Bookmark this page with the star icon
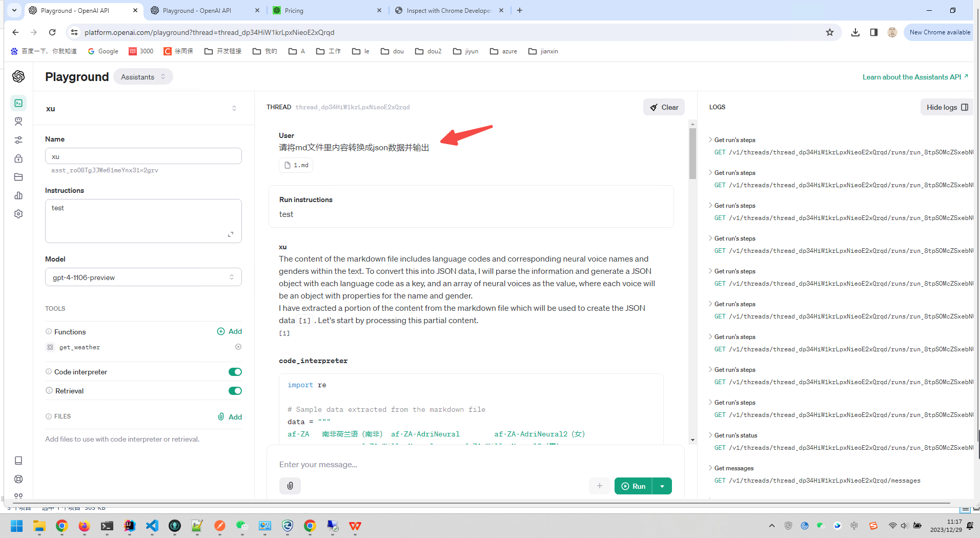 tap(830, 32)
